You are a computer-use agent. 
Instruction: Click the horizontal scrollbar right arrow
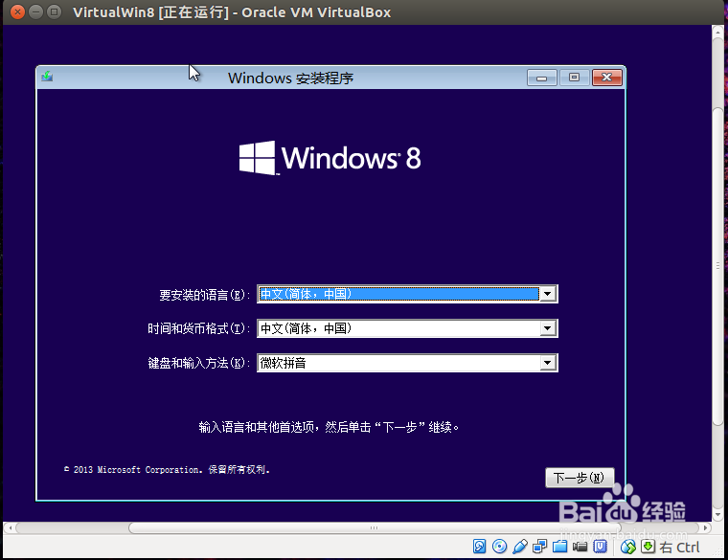click(x=705, y=528)
